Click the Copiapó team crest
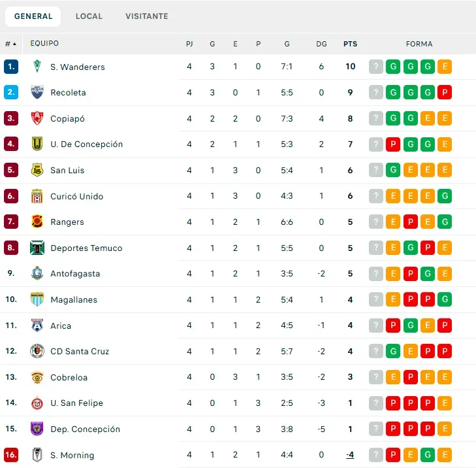 pyautogui.click(x=37, y=118)
